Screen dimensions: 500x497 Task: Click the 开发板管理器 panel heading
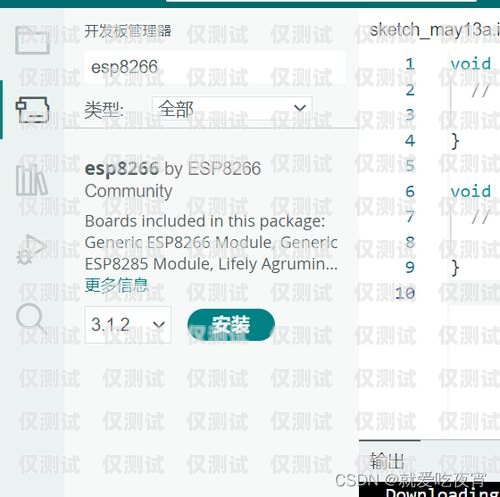tap(128, 31)
